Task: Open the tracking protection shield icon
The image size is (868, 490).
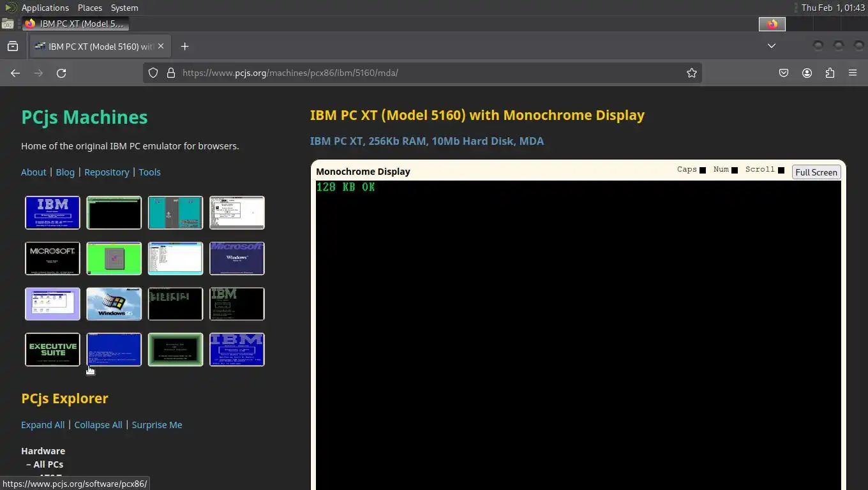Action: [153, 73]
